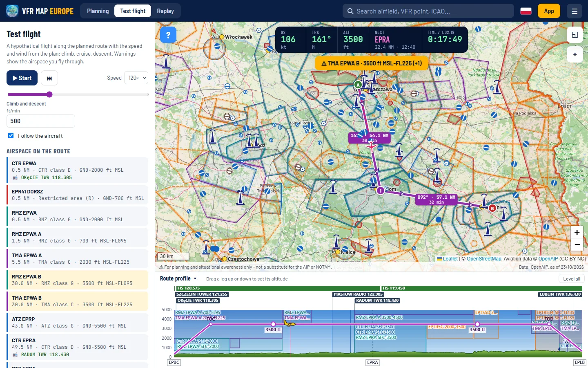
Task: Open the OpenStreetMap link
Action: 484,259
